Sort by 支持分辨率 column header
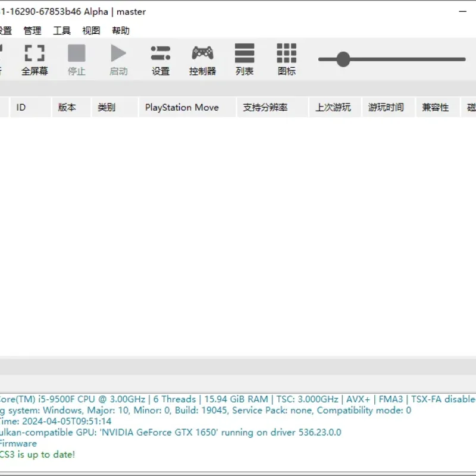 (273, 107)
